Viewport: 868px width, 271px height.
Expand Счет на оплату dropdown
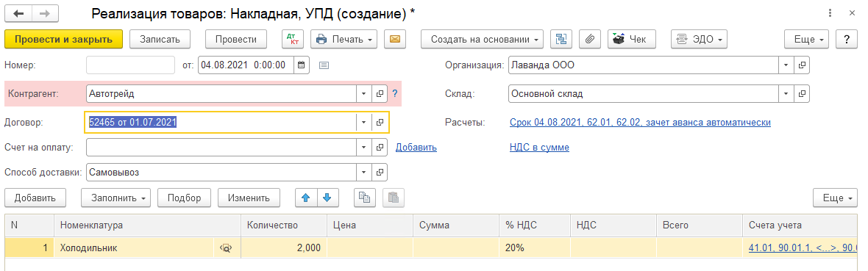coord(364,147)
